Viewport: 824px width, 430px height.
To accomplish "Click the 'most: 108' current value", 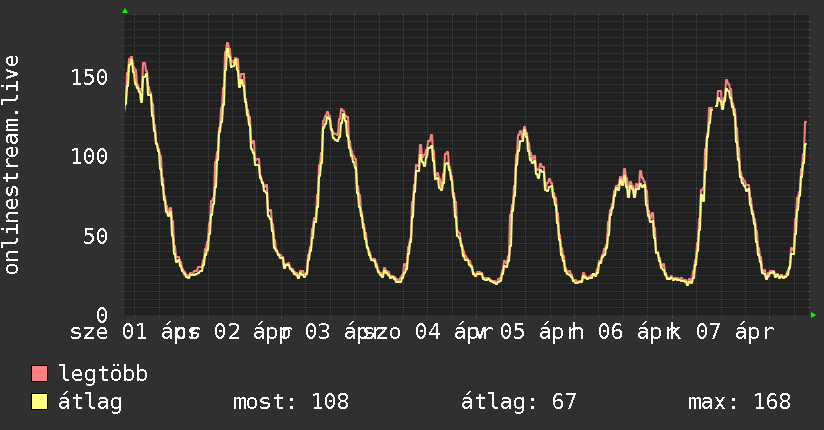I will point(291,402).
